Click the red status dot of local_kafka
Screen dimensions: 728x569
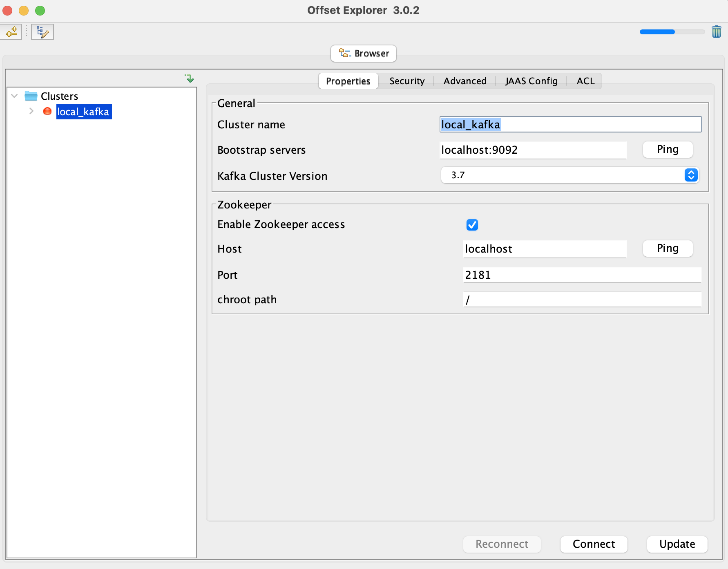pyautogui.click(x=47, y=111)
